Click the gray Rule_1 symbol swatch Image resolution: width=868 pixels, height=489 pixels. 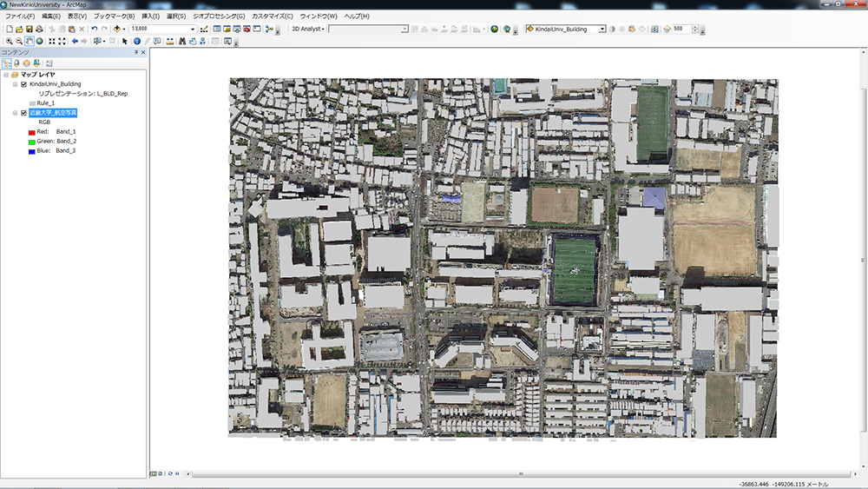(x=32, y=103)
